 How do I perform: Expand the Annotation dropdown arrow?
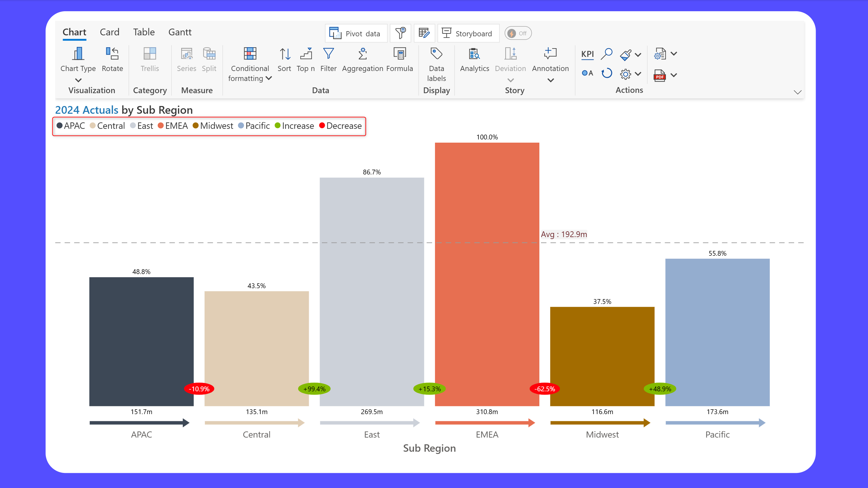click(550, 81)
